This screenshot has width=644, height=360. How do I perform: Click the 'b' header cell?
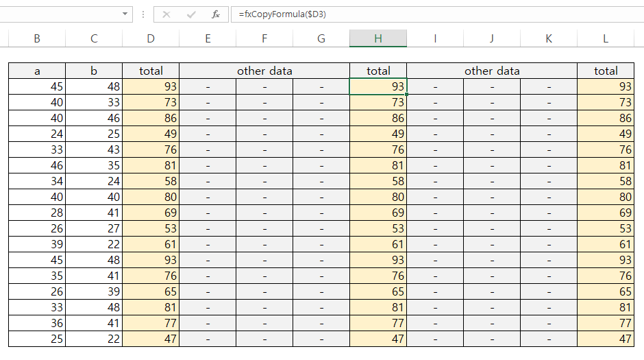point(94,71)
